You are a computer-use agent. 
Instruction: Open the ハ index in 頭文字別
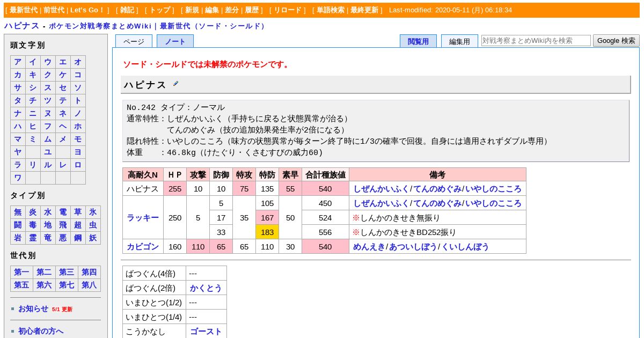pyautogui.click(x=18, y=126)
